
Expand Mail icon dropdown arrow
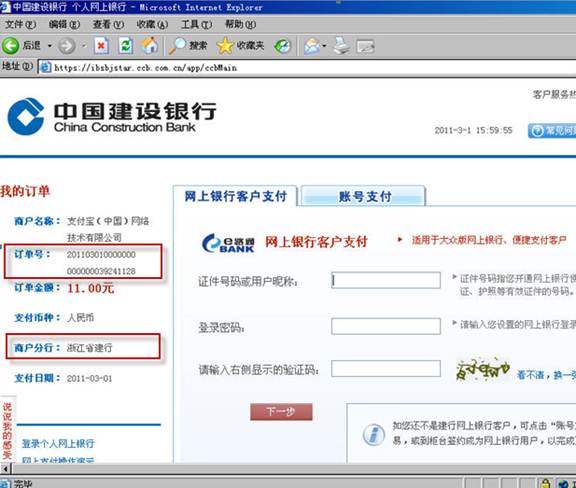click(324, 46)
